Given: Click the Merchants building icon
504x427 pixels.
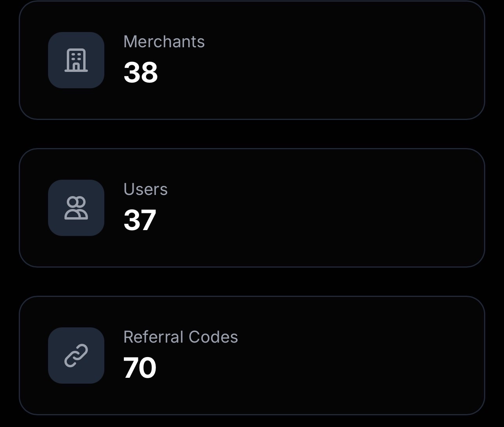Looking at the screenshot, I should (x=76, y=60).
